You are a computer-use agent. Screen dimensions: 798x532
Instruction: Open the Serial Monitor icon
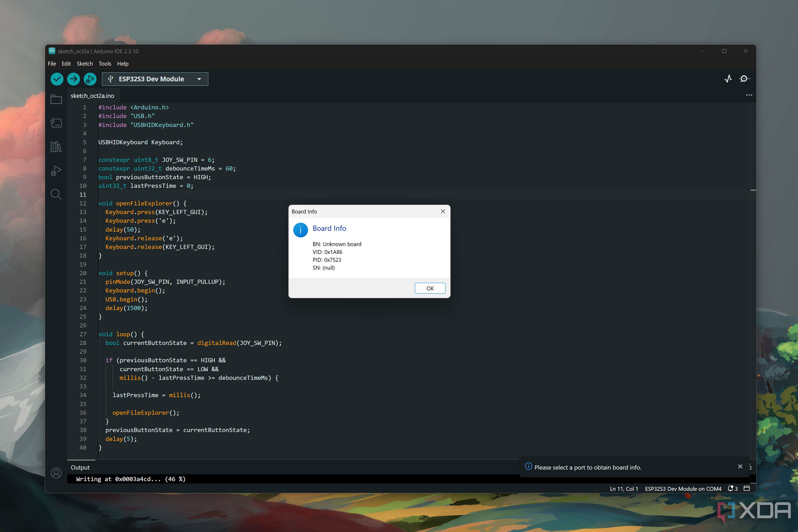click(744, 79)
